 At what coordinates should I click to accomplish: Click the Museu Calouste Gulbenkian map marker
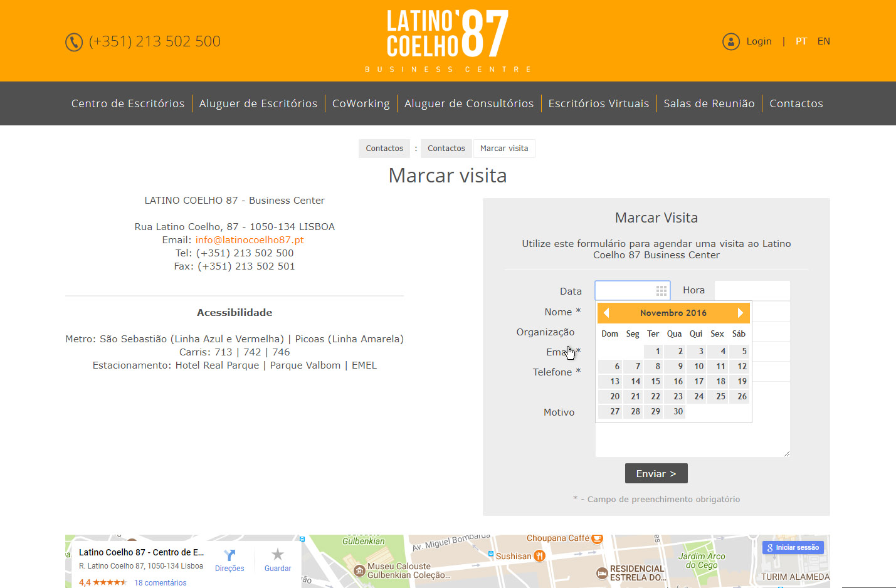point(359,570)
